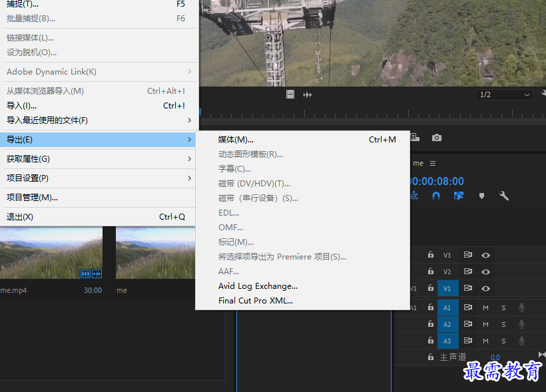
Task: Click the program monitor time ruler
Action: (373, 112)
